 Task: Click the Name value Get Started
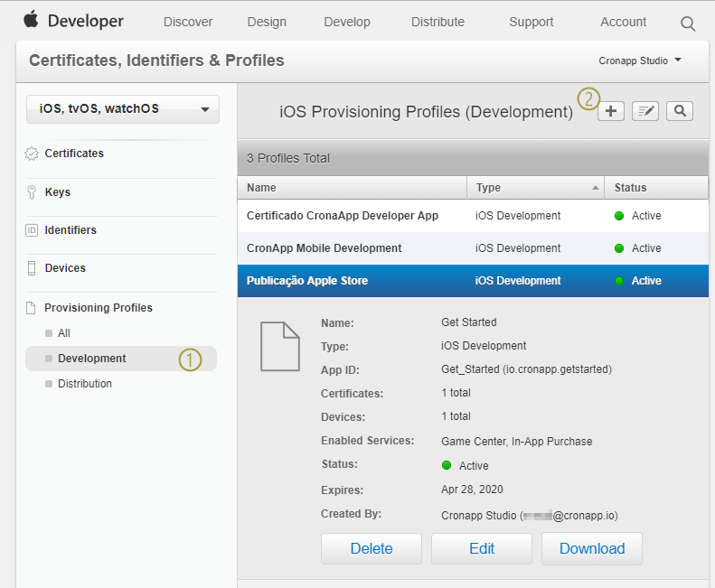point(469,322)
